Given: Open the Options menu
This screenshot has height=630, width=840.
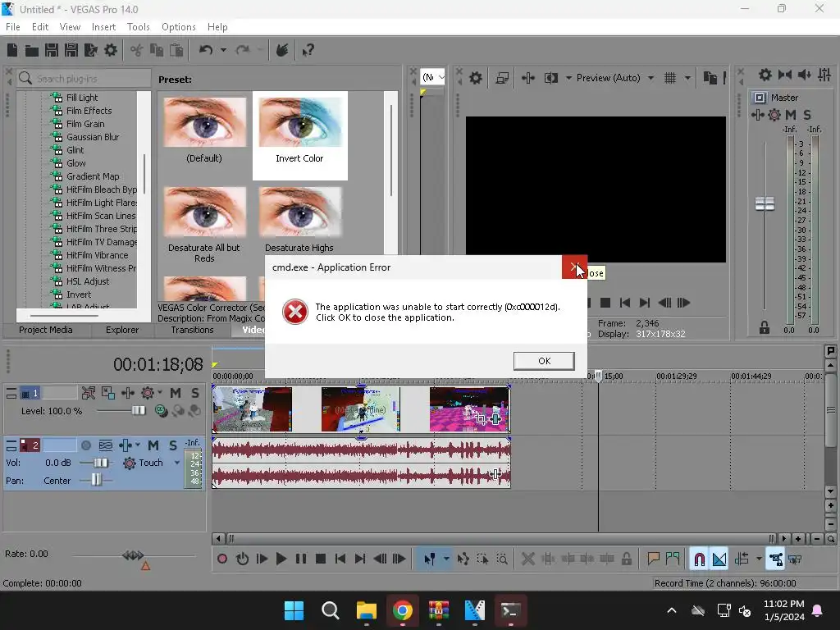Looking at the screenshot, I should 178,27.
